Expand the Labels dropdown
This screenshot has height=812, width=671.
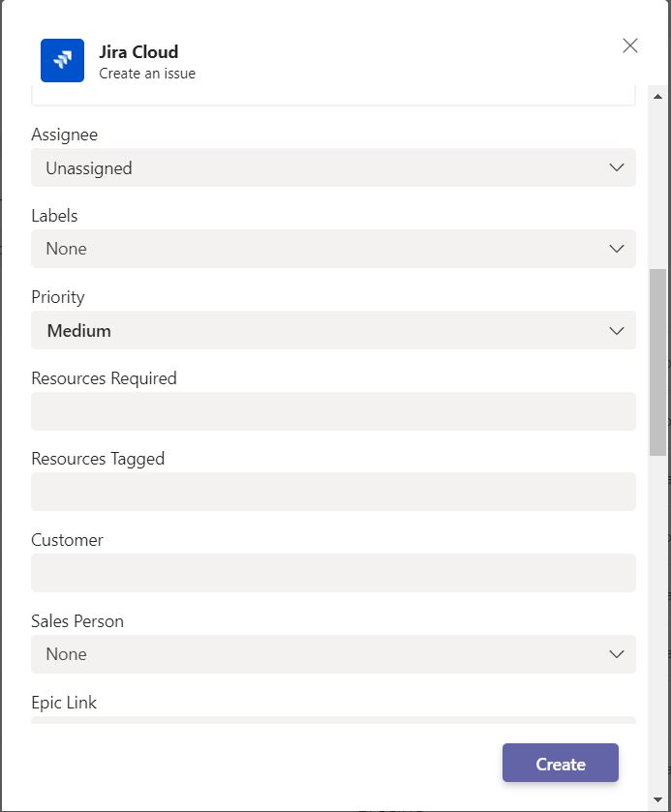[x=333, y=249]
